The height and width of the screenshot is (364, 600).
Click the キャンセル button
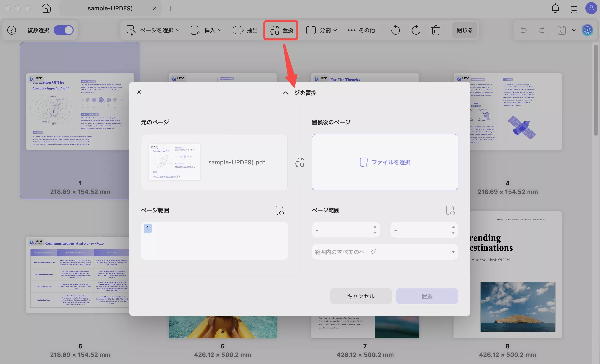360,296
